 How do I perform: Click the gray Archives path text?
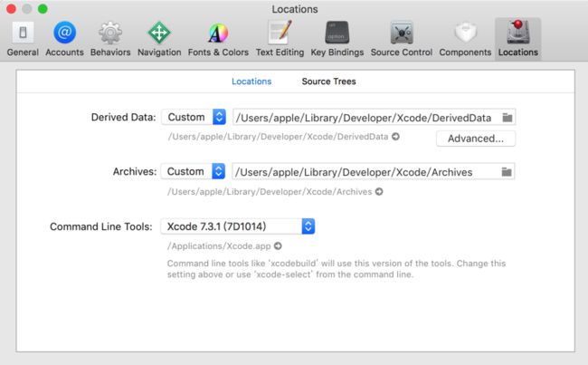point(270,192)
